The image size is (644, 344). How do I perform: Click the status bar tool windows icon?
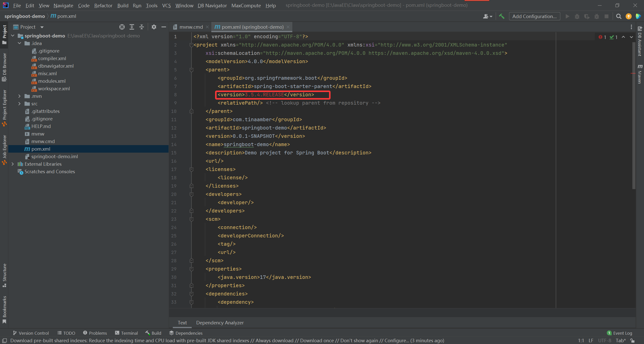[x=4, y=340]
